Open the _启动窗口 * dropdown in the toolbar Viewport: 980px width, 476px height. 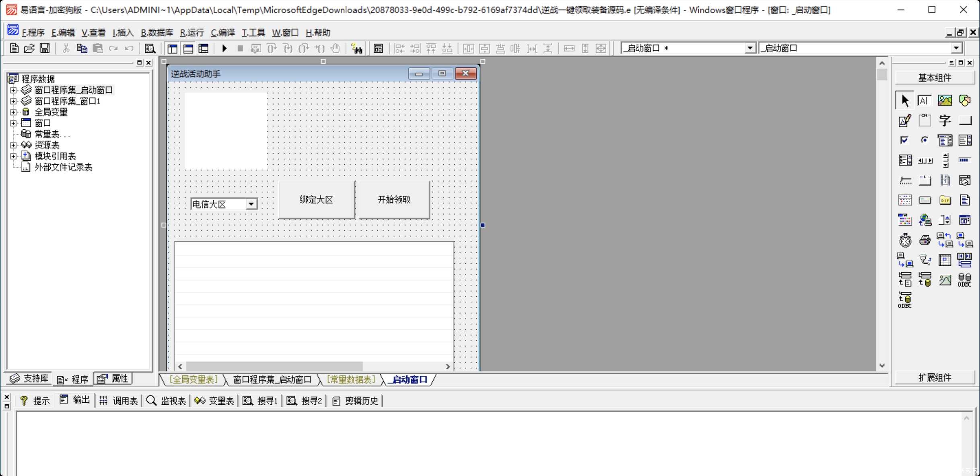click(x=749, y=48)
